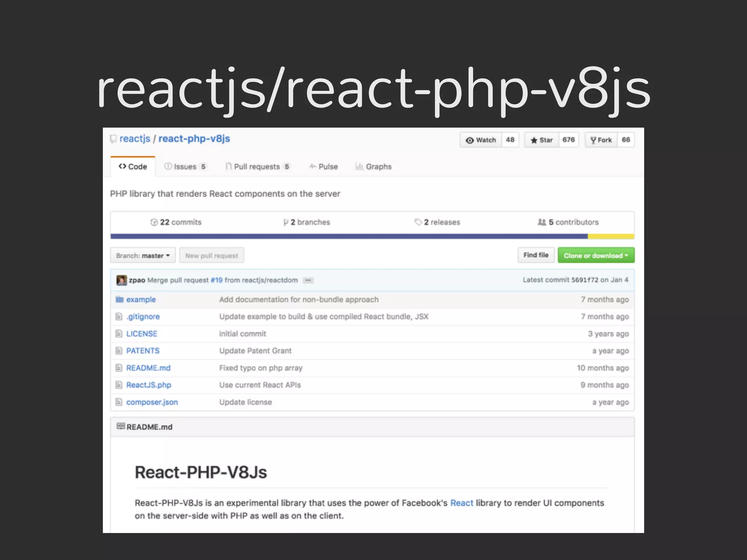
Task: Click the New pull request button
Action: coord(212,255)
